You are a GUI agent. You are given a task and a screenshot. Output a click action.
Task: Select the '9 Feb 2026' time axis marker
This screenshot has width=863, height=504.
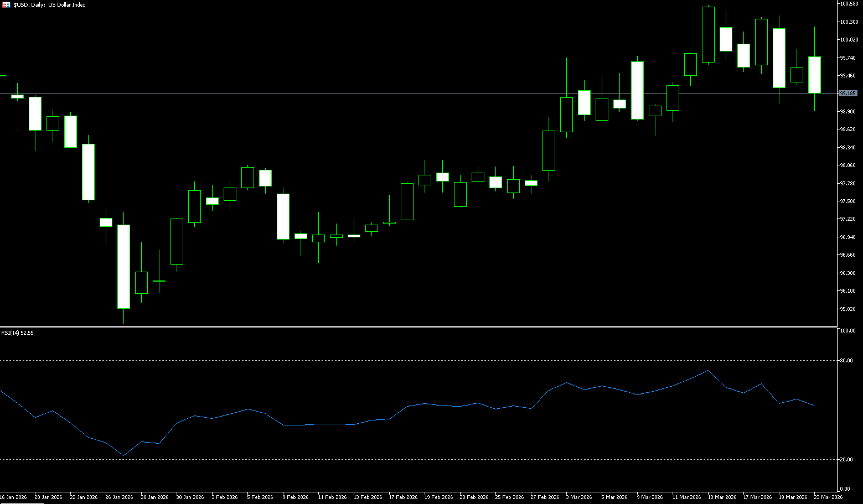(x=295, y=497)
